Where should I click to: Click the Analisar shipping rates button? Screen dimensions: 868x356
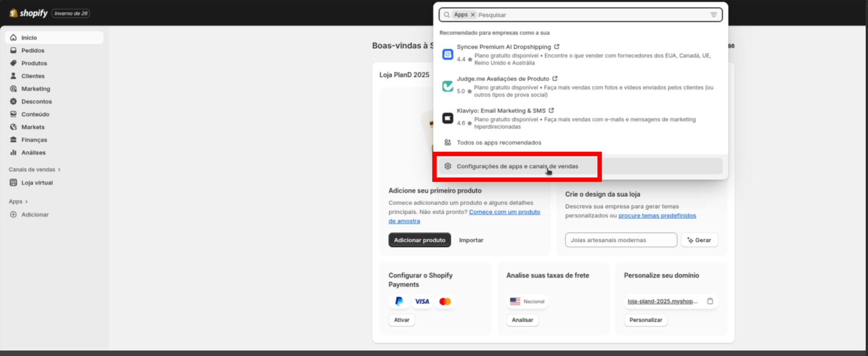coord(522,320)
